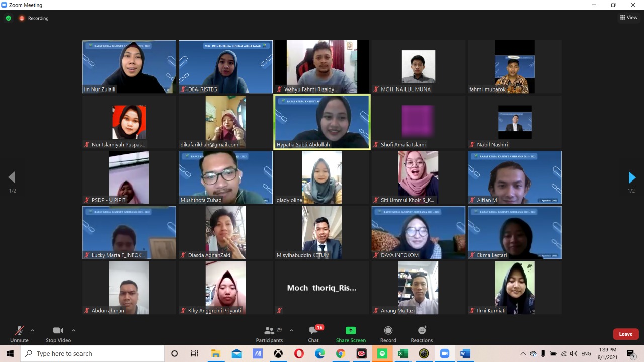This screenshot has height=362, width=644.
Task: Go to previous gallery page with left arrow
Action: [x=12, y=177]
